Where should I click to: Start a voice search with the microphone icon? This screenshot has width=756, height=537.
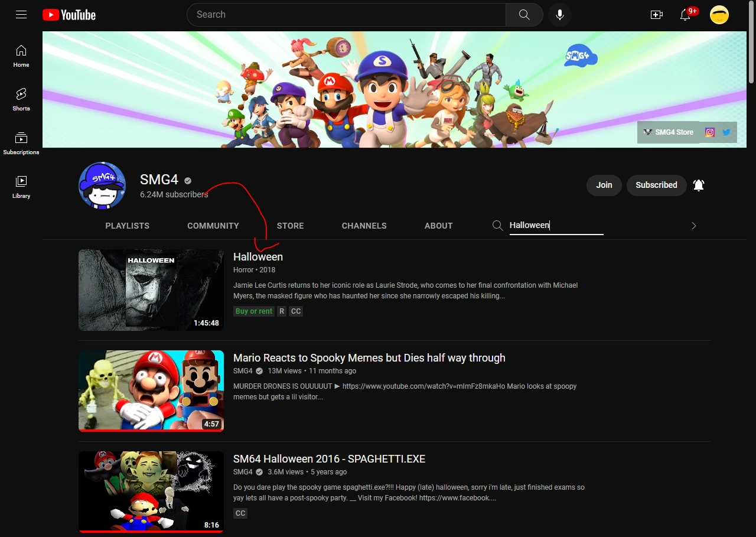coord(559,15)
